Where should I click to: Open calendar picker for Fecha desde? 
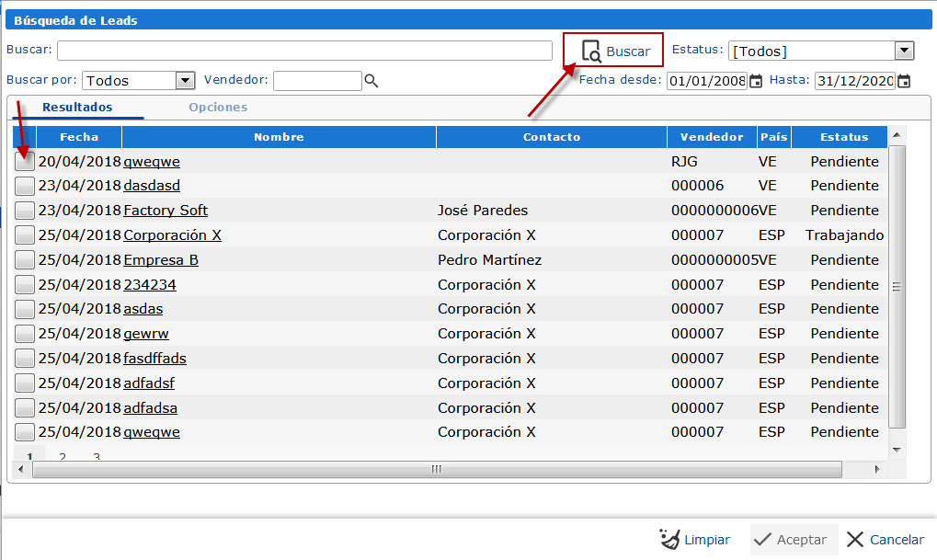tap(756, 81)
